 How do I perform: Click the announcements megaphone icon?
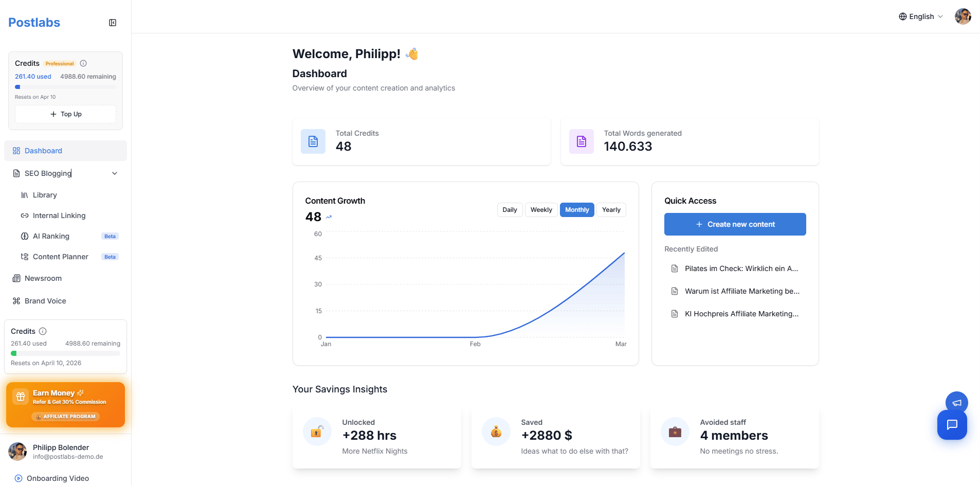pos(956,403)
